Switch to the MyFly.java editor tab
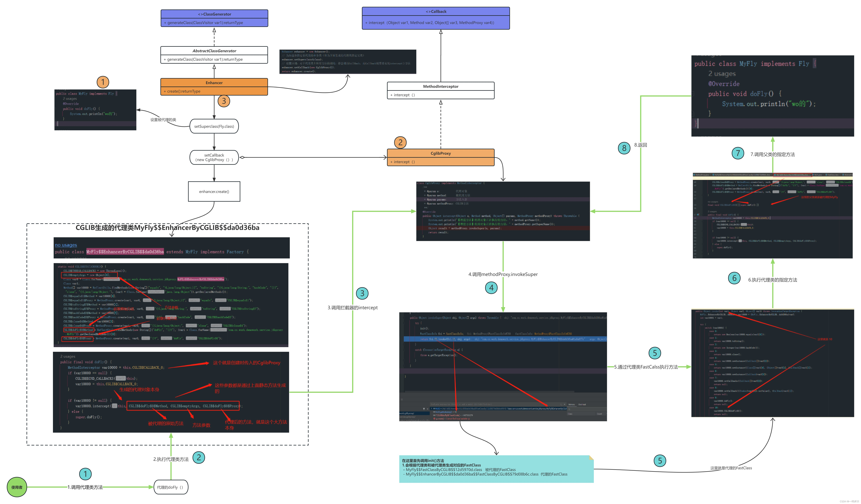This screenshot has height=504, width=861. pos(818,175)
